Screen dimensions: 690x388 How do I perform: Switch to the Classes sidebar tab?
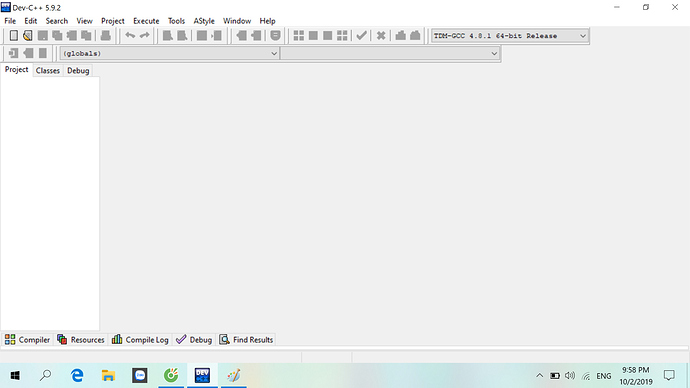point(48,70)
